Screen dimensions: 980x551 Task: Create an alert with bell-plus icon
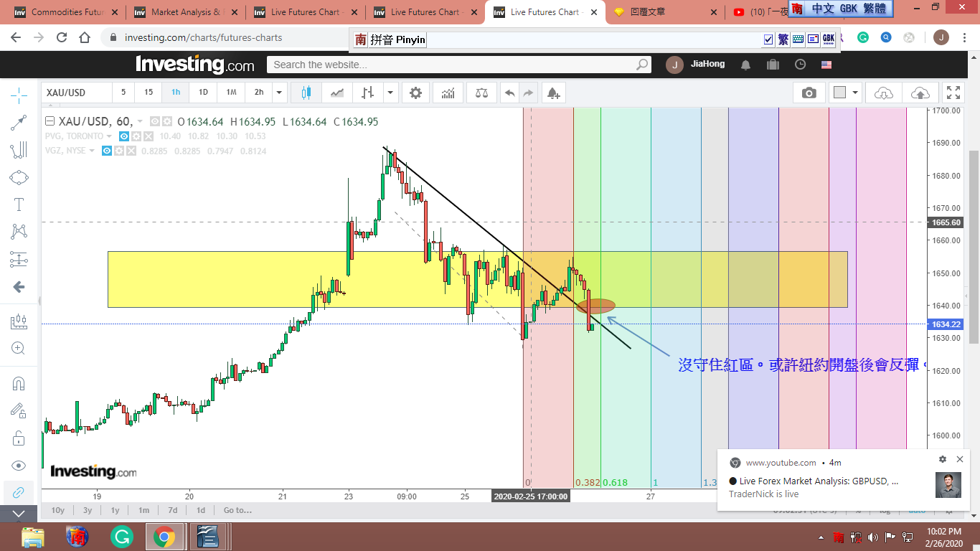click(552, 93)
